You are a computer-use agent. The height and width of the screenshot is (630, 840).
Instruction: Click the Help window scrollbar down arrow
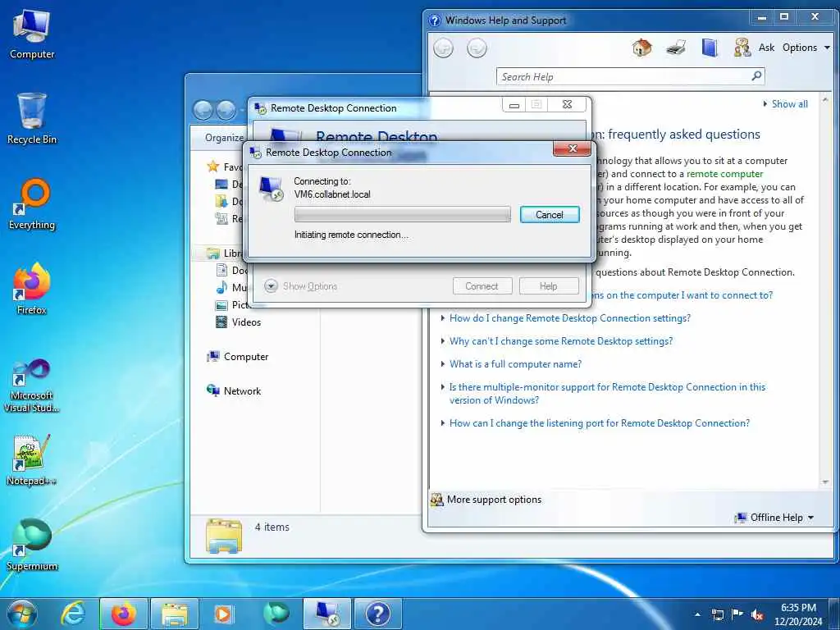825,482
